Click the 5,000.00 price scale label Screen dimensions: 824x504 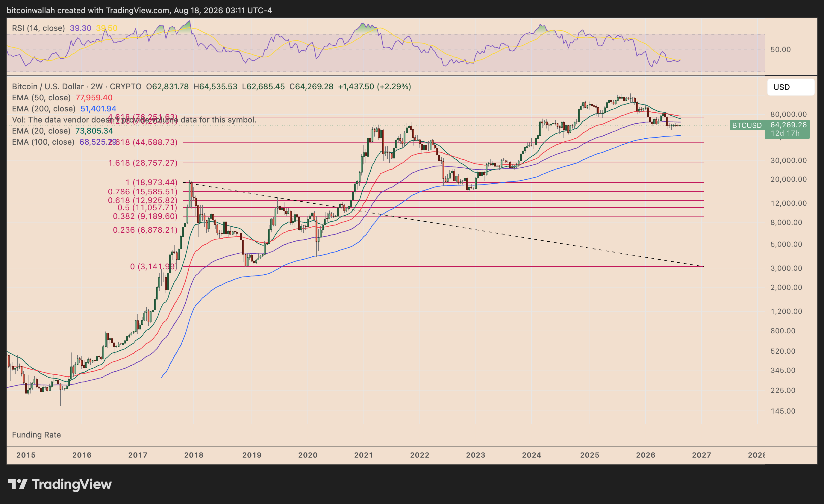coord(786,244)
